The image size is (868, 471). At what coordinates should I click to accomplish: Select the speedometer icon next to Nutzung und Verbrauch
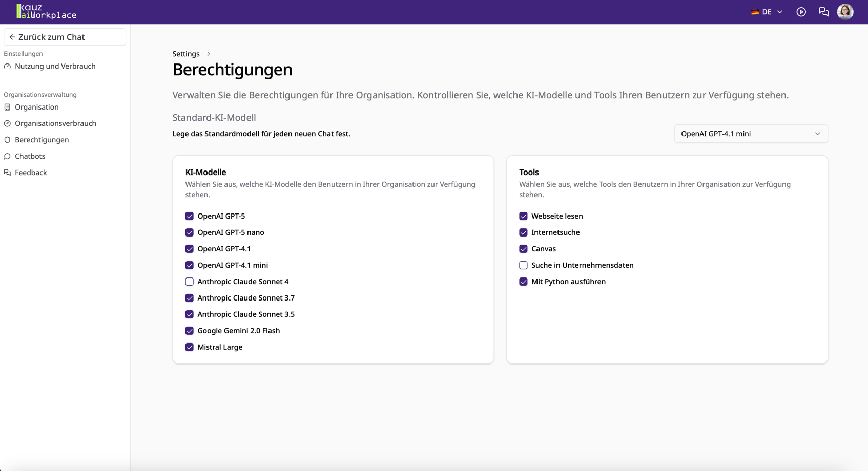[x=7, y=66]
